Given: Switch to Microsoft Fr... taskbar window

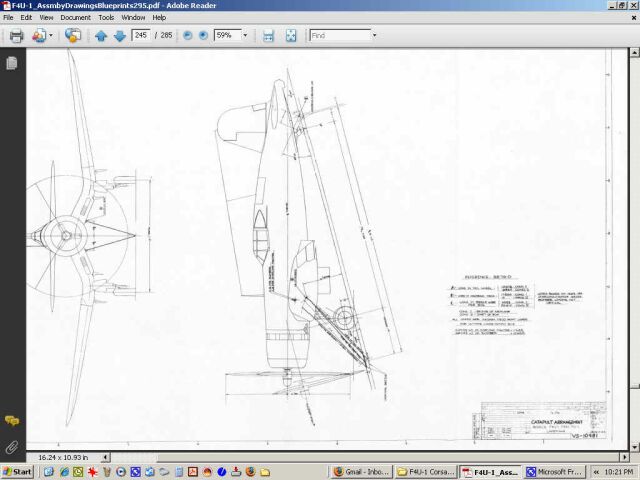Looking at the screenshot, I should pos(555,472).
